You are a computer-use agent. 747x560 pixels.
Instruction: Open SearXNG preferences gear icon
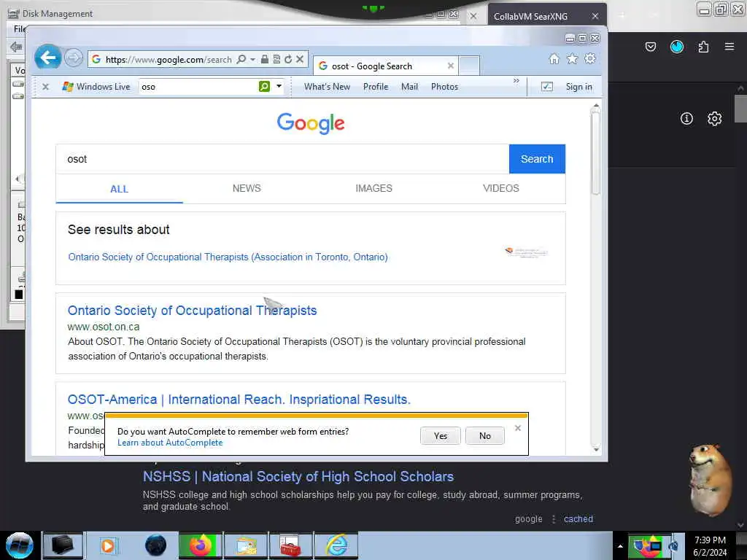714,119
